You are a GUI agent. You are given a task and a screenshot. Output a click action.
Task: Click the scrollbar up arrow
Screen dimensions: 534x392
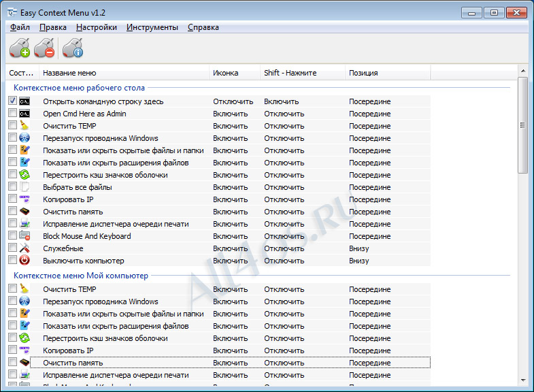(522, 71)
